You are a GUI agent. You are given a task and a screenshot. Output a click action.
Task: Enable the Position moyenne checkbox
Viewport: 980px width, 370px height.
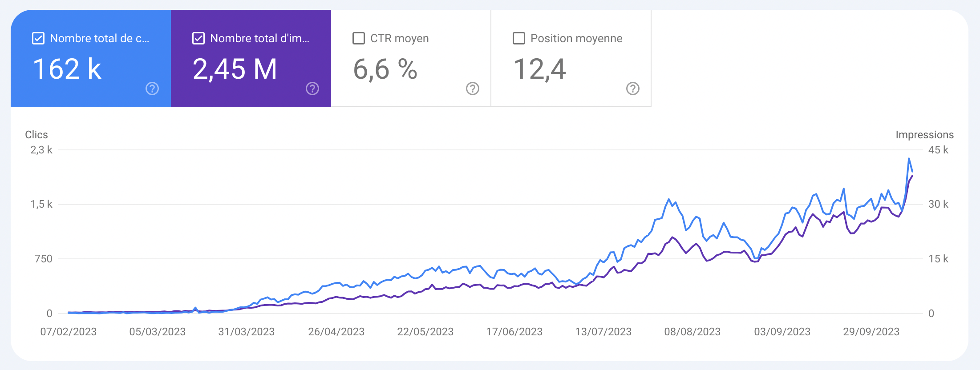tap(519, 38)
